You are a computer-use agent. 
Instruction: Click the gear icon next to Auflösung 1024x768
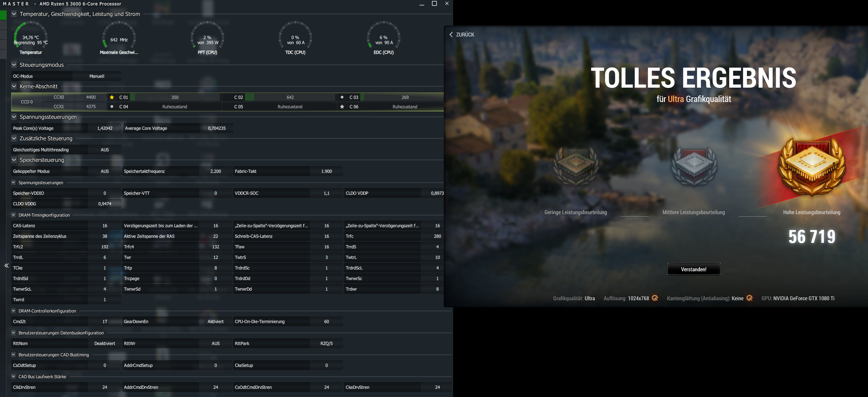(655, 298)
